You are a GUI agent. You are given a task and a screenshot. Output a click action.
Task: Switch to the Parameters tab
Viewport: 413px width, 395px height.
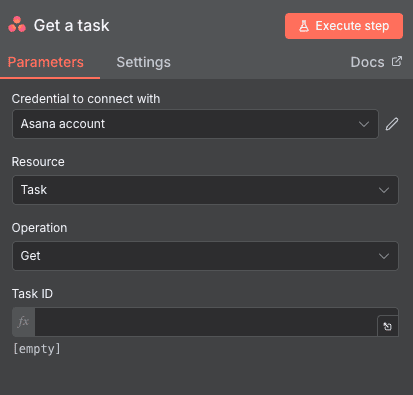tap(46, 62)
